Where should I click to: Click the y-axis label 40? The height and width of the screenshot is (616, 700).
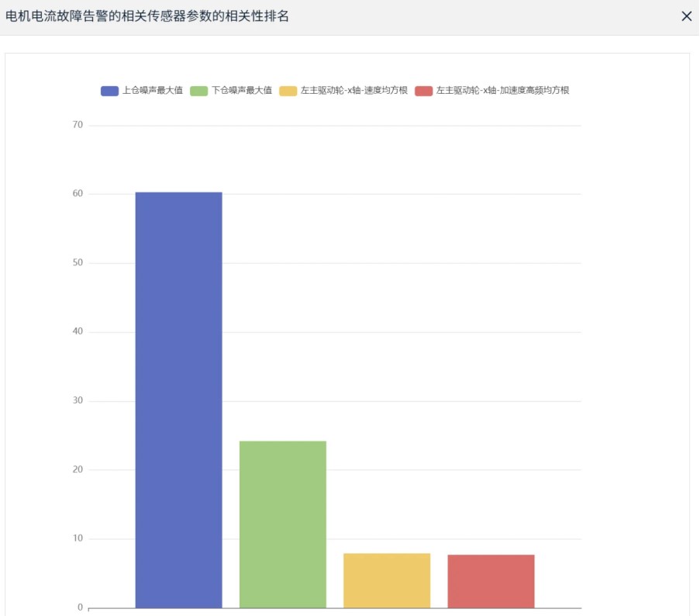click(x=78, y=332)
